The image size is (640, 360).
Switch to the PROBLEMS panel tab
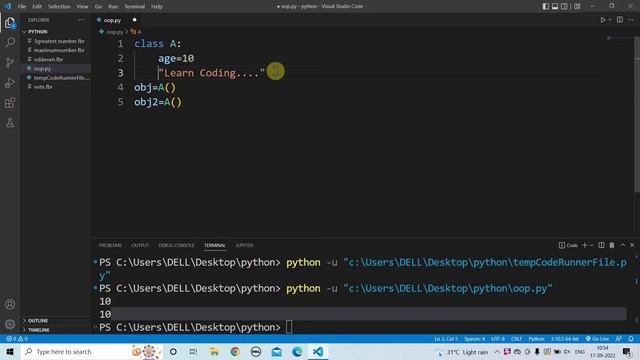coord(110,245)
